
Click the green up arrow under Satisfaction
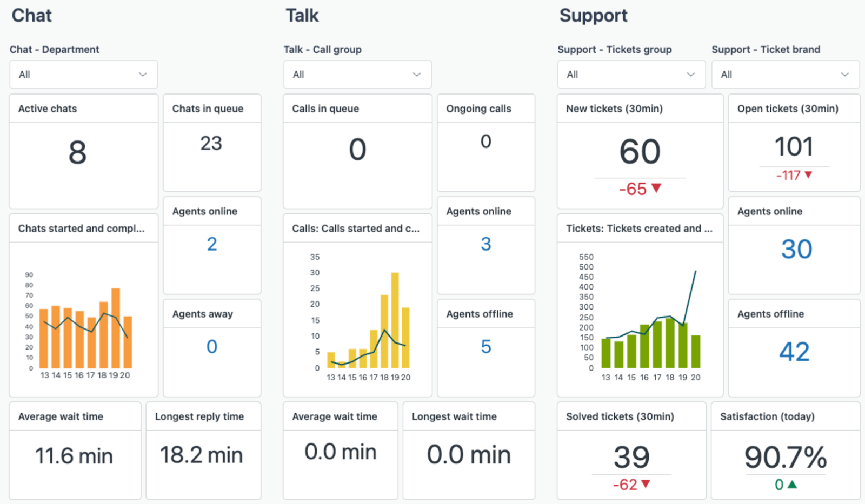pos(793,485)
